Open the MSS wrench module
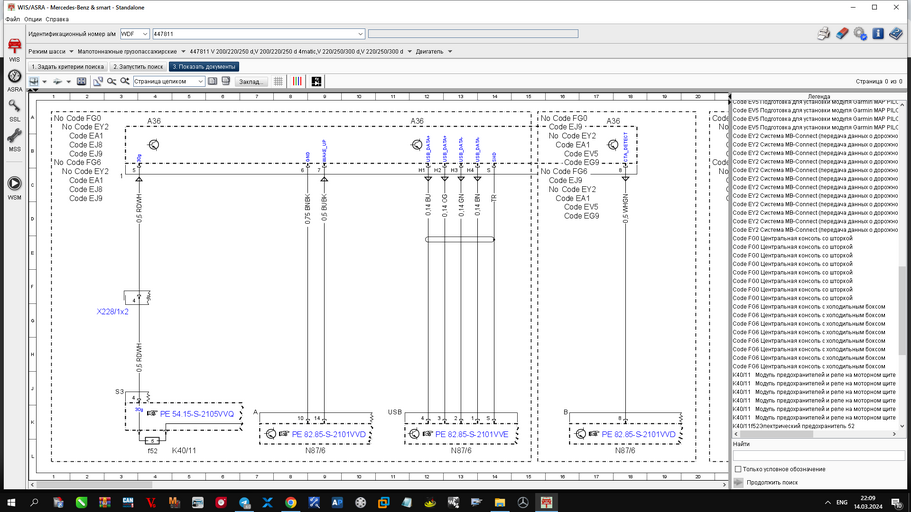This screenshot has height=512, width=911. pyautogui.click(x=15, y=140)
